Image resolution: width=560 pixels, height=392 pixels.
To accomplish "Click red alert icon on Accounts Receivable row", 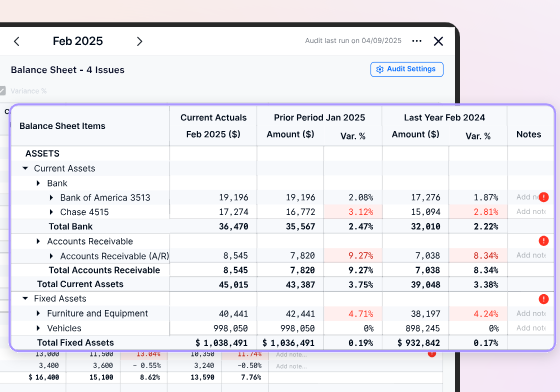I will (x=544, y=241).
